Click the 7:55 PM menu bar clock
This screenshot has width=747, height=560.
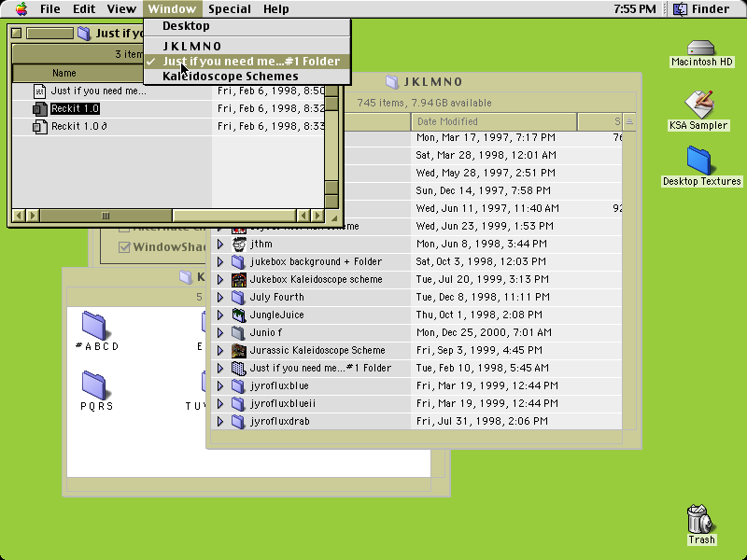(x=635, y=8)
